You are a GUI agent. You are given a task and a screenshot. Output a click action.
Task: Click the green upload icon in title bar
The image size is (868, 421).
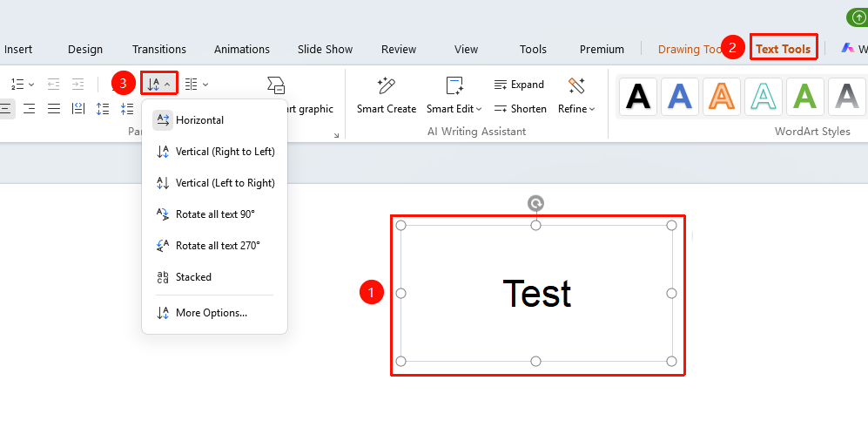[x=858, y=17]
